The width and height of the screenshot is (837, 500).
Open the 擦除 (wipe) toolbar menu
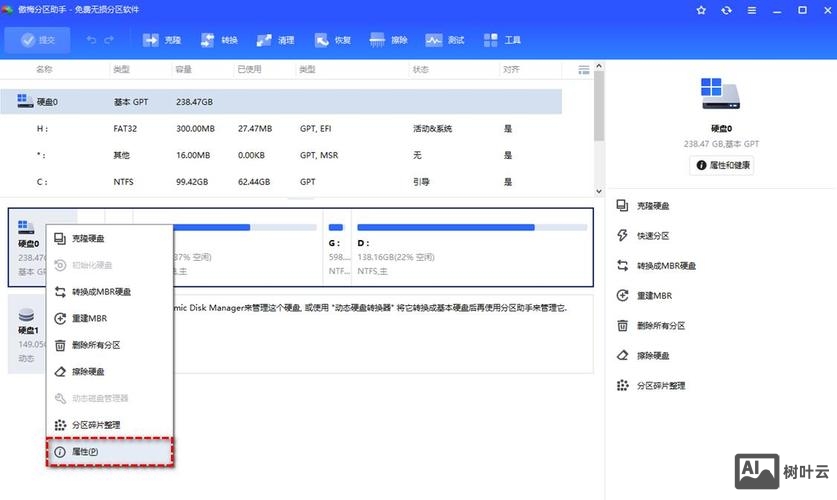pyautogui.click(x=389, y=40)
